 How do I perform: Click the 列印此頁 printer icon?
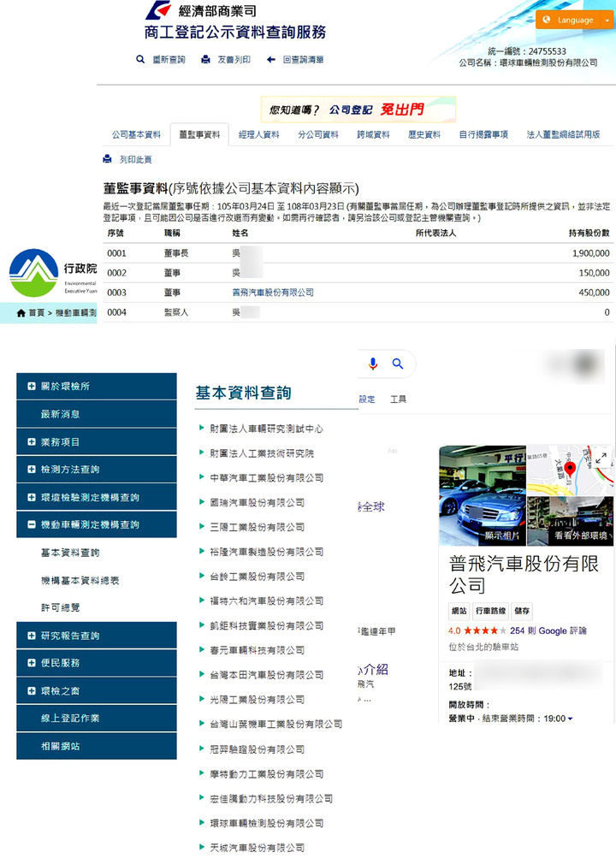[x=108, y=159]
